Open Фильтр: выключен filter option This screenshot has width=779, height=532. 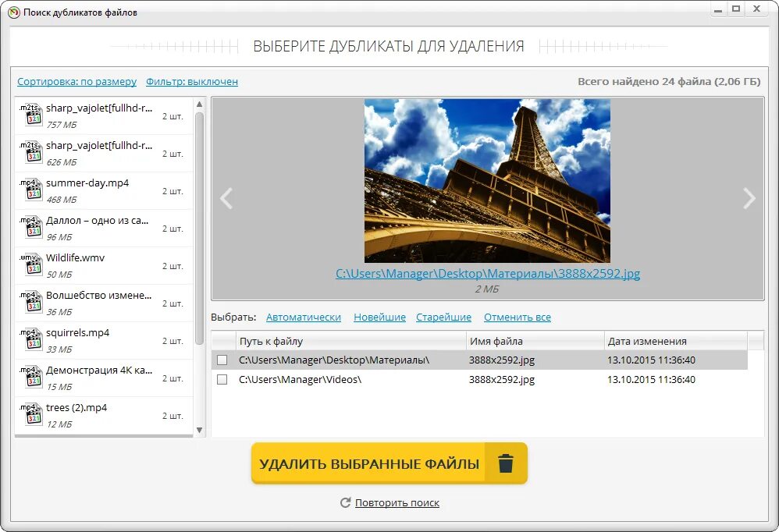pos(192,81)
